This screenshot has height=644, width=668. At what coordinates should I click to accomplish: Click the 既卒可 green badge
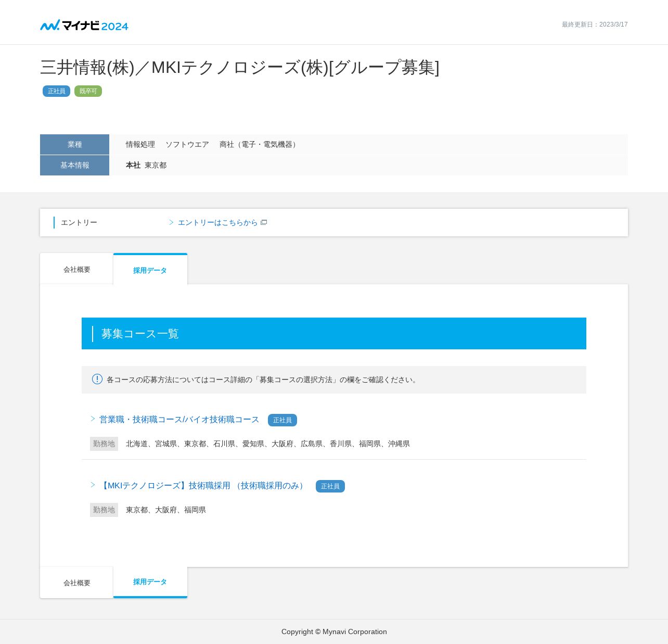[x=88, y=91]
